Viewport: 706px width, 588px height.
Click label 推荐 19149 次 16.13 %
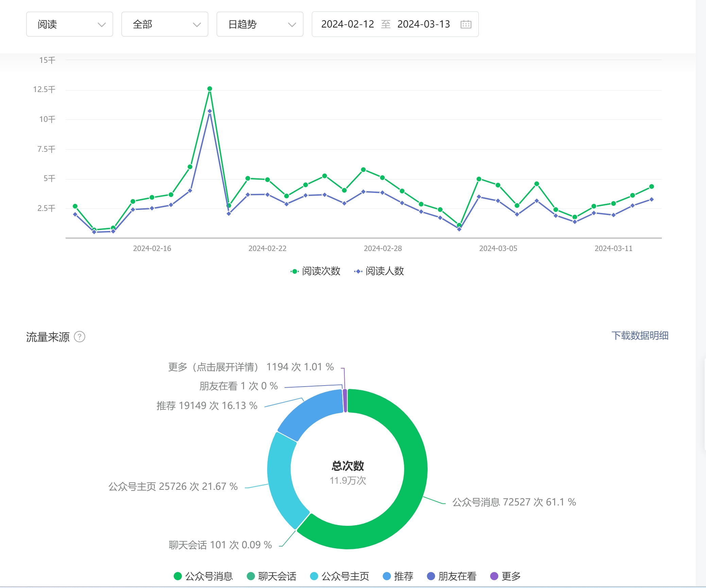tap(207, 406)
